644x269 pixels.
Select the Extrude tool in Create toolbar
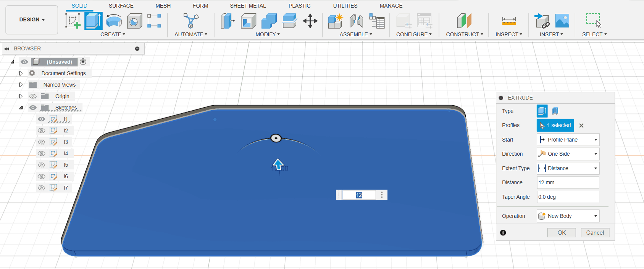[93, 21]
